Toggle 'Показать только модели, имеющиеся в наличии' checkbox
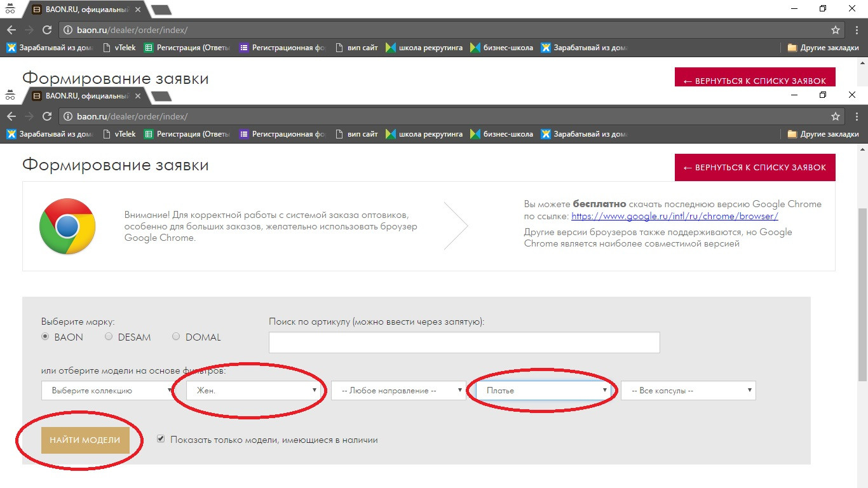 (161, 439)
